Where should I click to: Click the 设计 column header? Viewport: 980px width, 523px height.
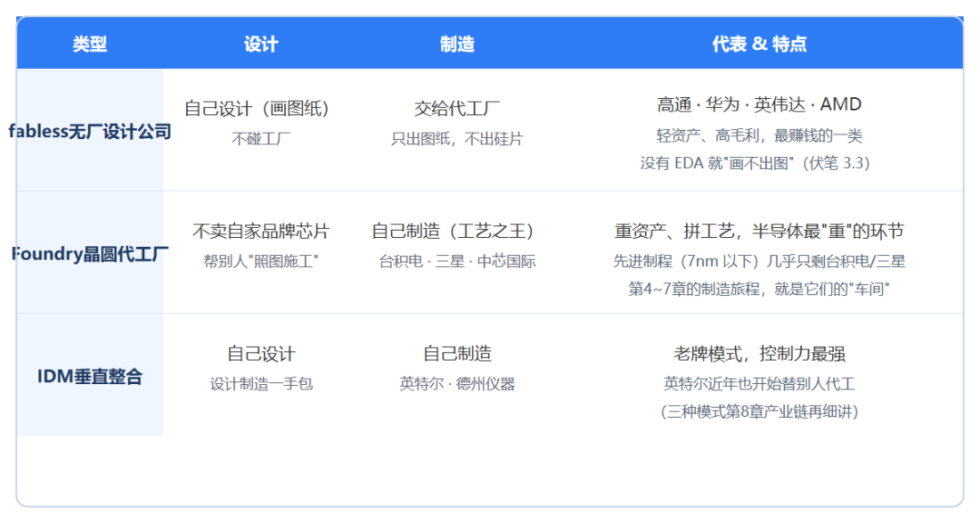click(260, 44)
